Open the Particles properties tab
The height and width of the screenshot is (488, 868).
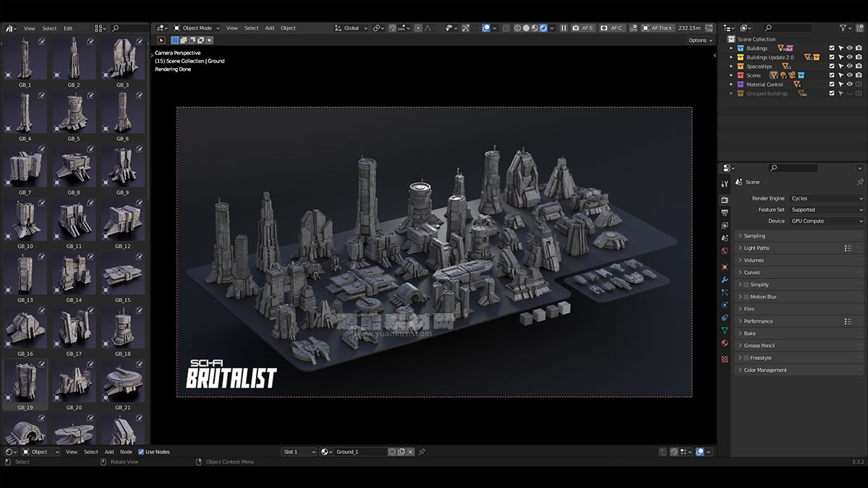click(x=725, y=292)
